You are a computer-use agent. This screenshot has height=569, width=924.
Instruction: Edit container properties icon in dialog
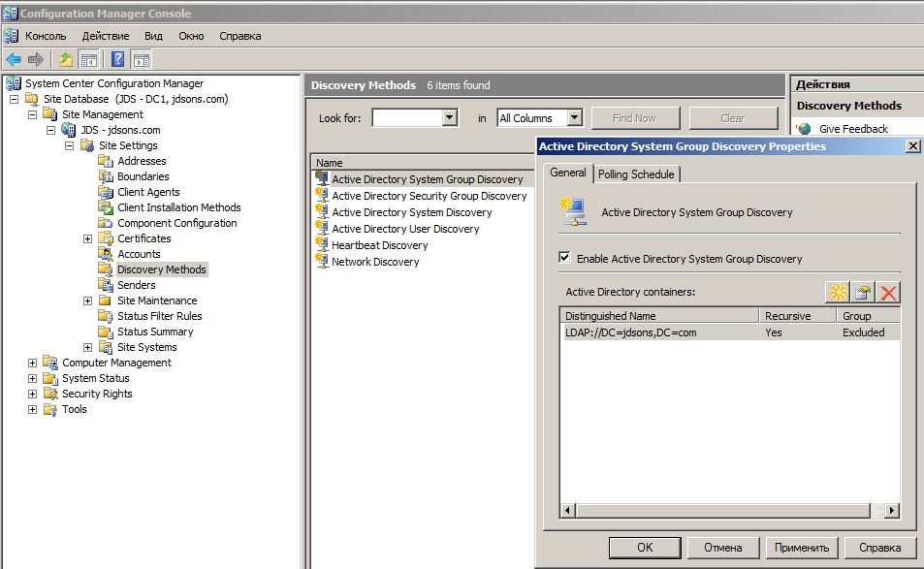(863, 292)
